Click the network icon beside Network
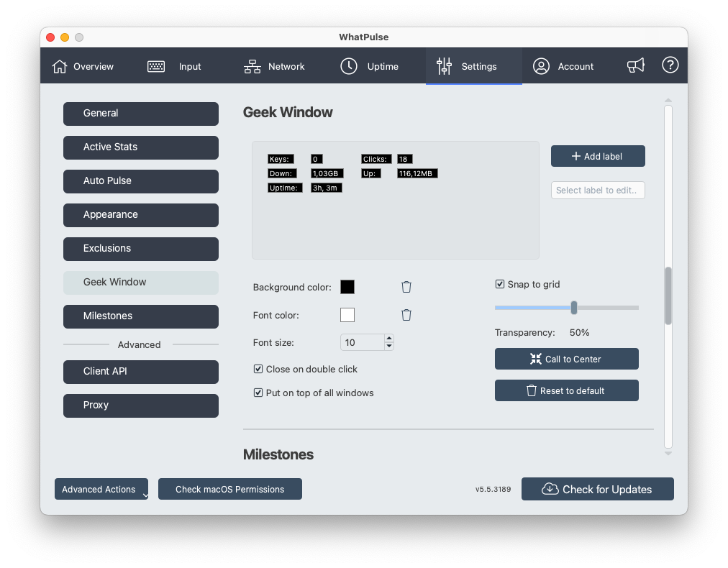This screenshot has height=568, width=728. tap(252, 66)
